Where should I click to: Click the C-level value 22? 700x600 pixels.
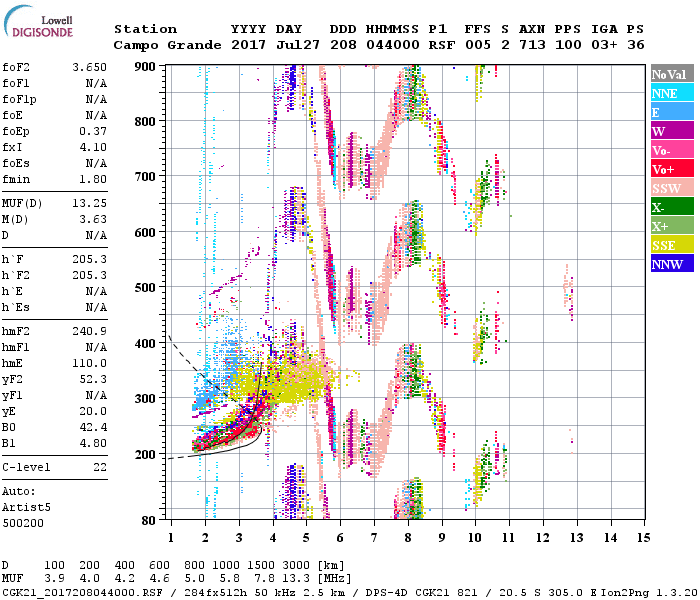tap(99, 467)
